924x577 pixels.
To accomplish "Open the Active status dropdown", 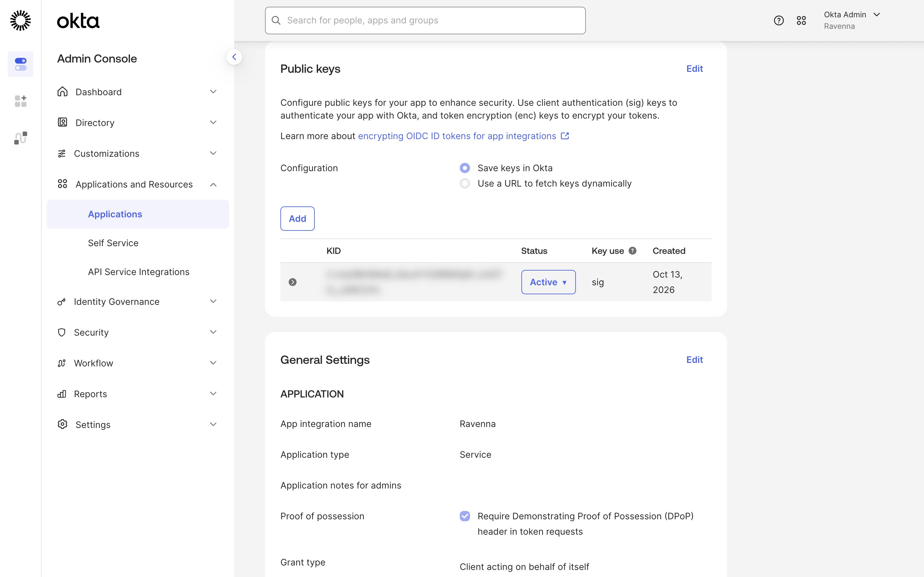I will coord(548,282).
